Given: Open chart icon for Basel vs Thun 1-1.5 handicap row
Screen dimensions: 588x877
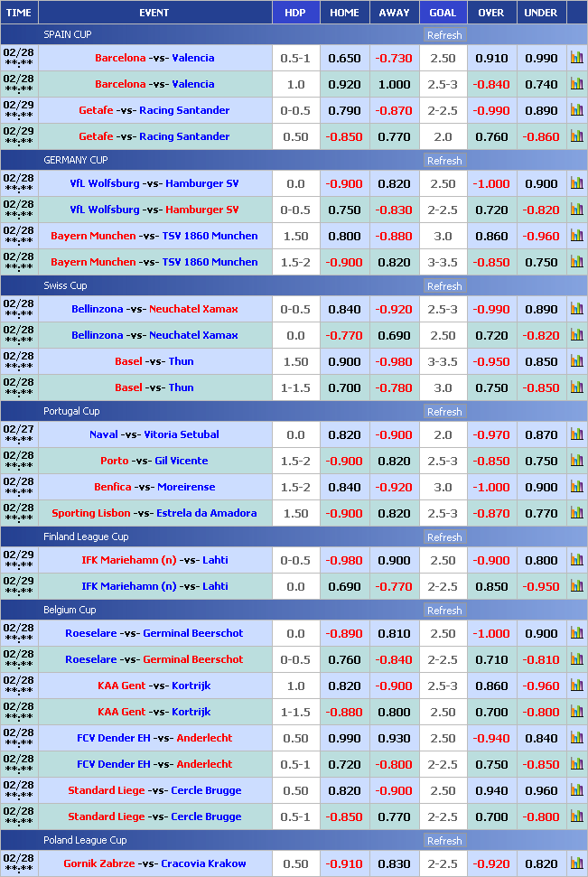Looking at the screenshot, I should coord(576,387).
